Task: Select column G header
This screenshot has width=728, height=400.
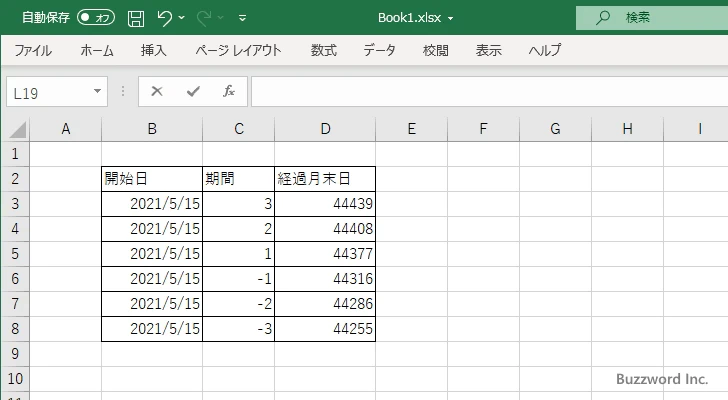Action: tap(555, 129)
